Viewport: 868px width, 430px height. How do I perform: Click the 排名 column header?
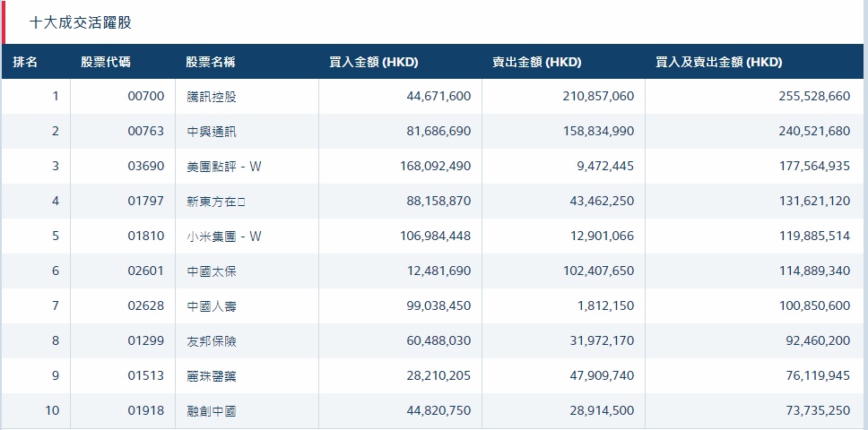tap(25, 62)
